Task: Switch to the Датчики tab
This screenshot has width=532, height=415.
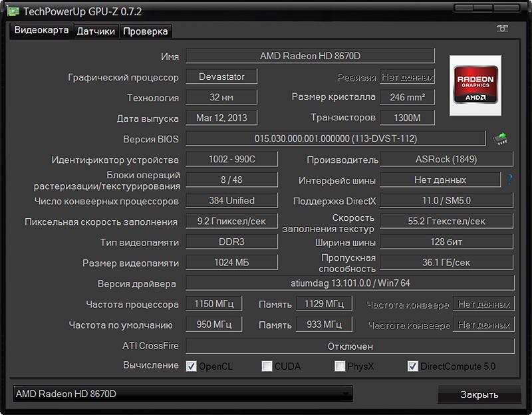Action: tap(96, 31)
